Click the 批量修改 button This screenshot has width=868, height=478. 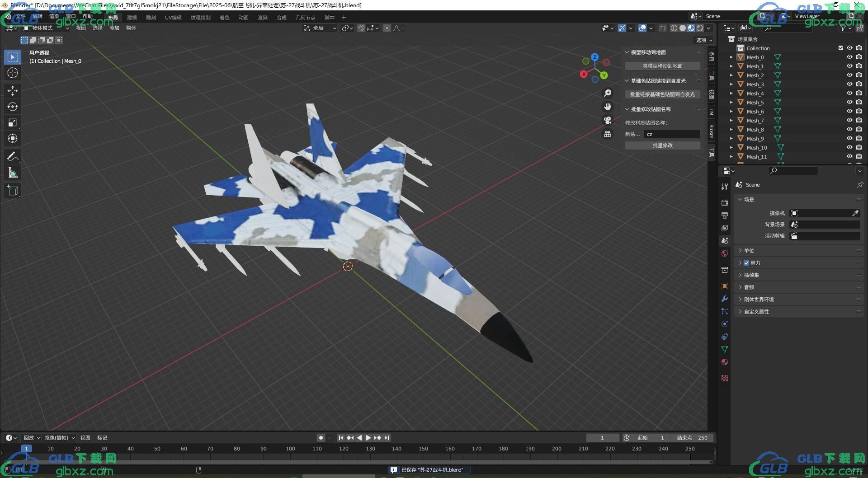click(663, 145)
